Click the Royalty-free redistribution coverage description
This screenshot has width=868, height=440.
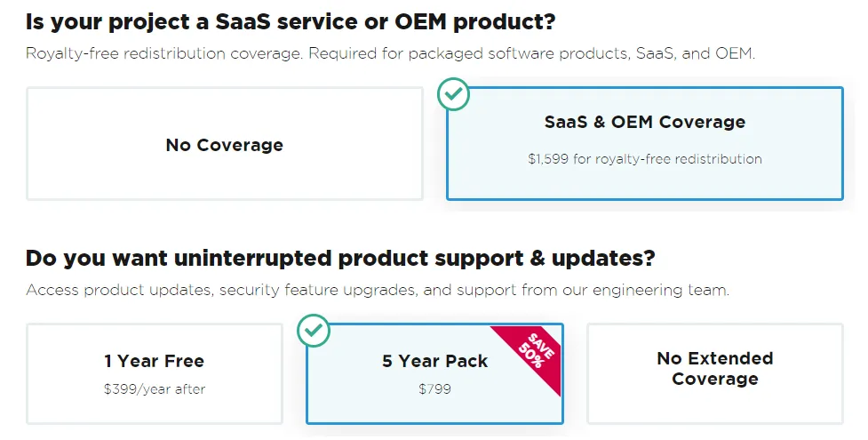pos(390,53)
